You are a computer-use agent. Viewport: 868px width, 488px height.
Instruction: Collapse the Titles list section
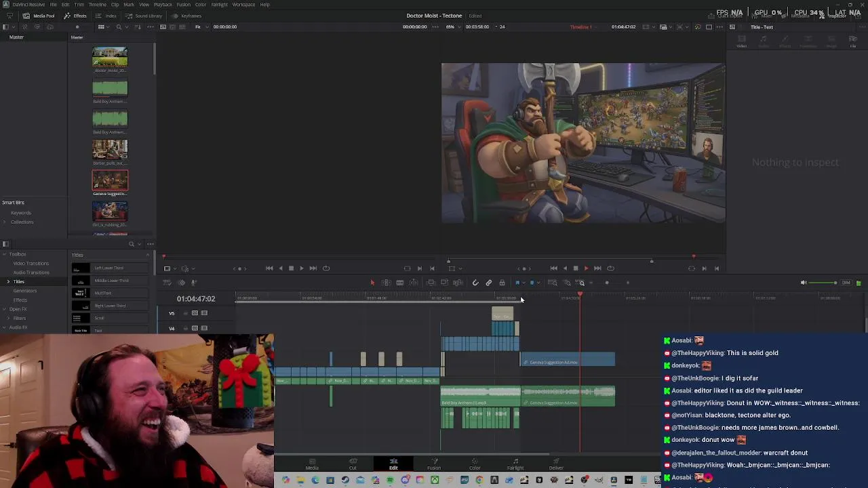pyautogui.click(x=147, y=255)
